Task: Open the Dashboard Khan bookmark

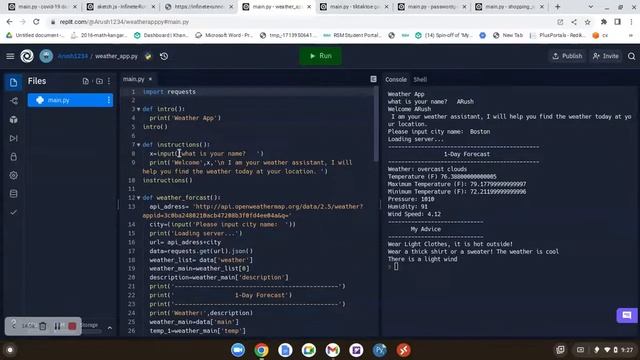Action: tap(161, 36)
